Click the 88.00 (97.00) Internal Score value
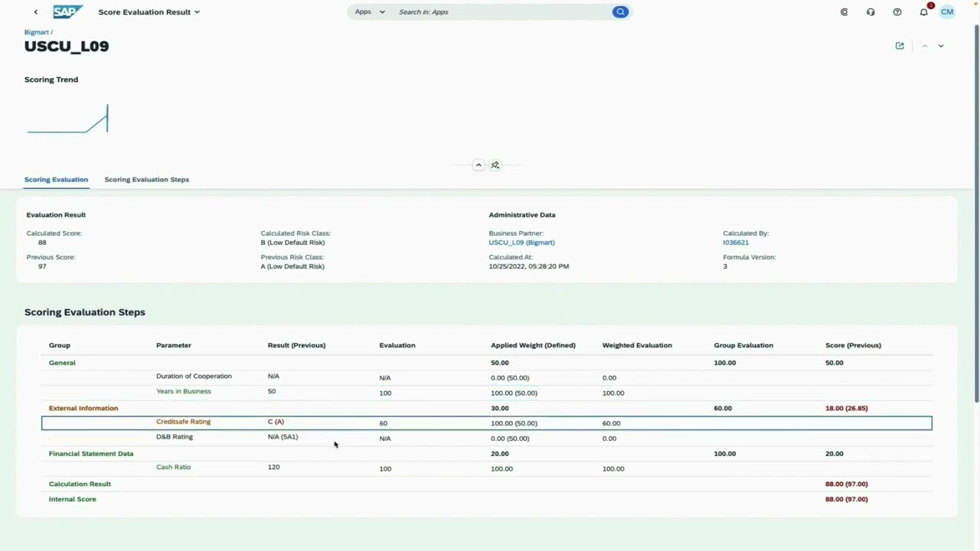 [846, 500]
